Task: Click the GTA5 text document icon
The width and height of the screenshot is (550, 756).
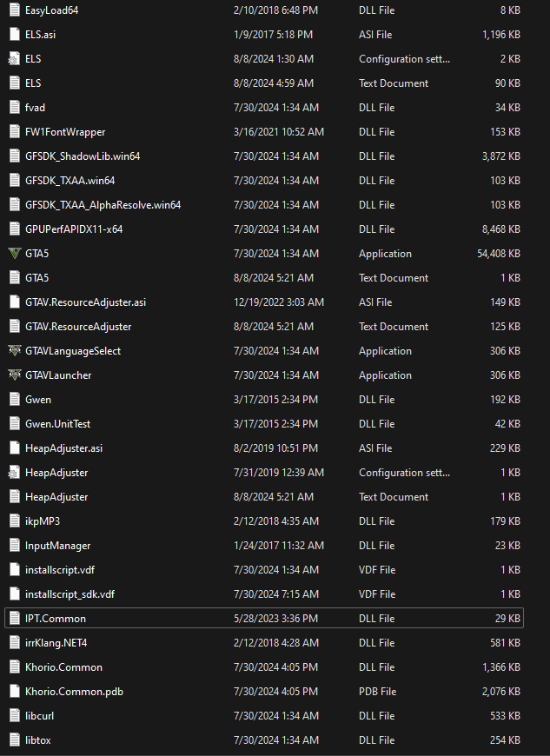Action: click(x=14, y=278)
